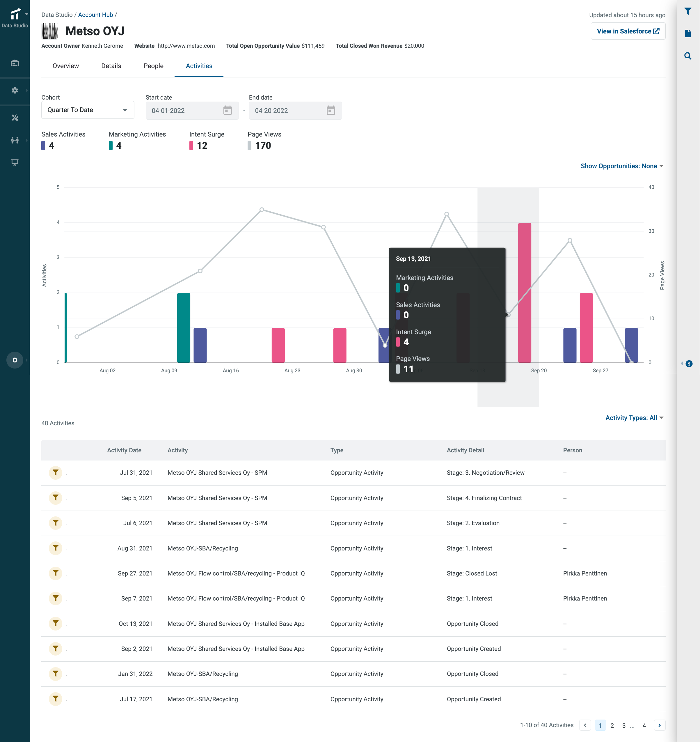Expand Activity Types: All dropdown
The height and width of the screenshot is (742, 700).
click(634, 418)
